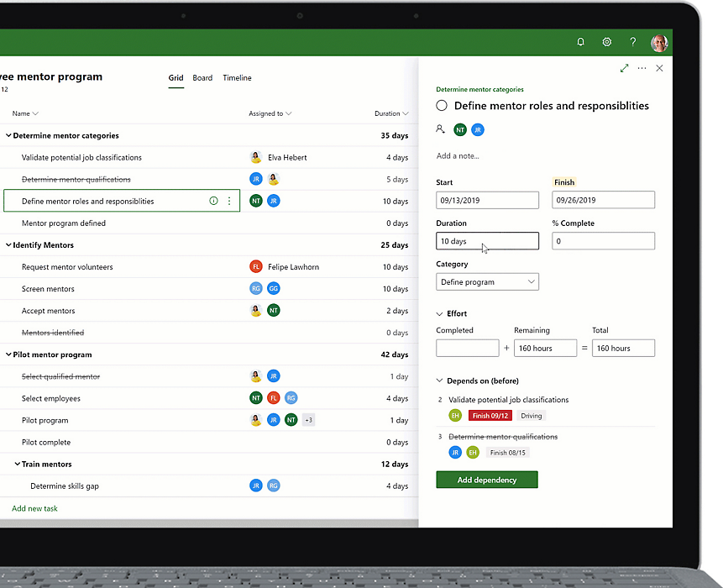Open the settings gear icon
The image size is (723, 588).
click(x=607, y=42)
